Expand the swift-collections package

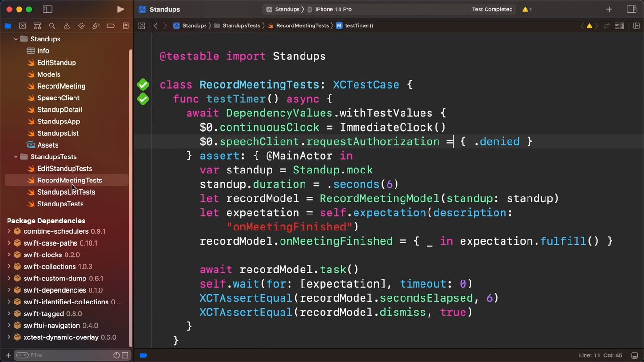tap(9, 267)
